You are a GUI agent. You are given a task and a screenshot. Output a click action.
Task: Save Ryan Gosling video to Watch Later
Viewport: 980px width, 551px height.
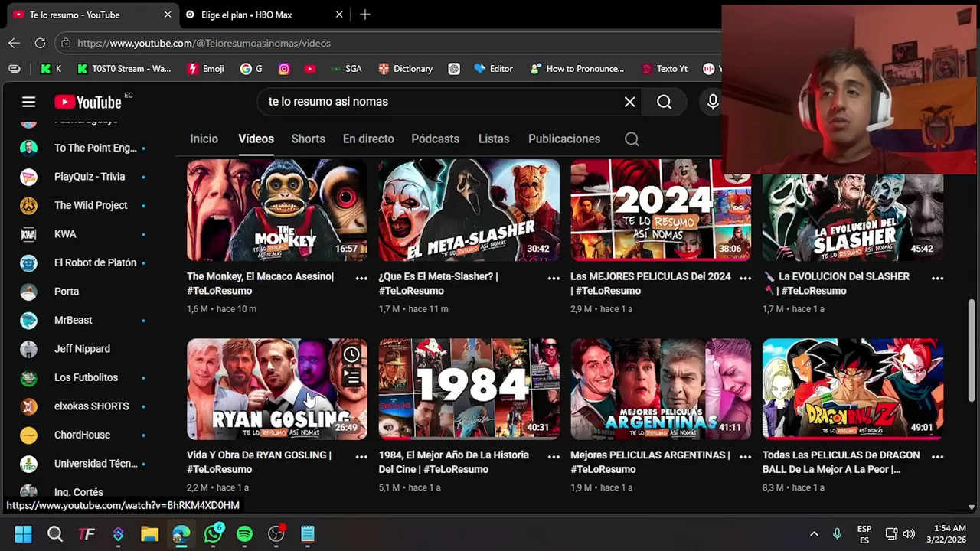click(x=351, y=354)
